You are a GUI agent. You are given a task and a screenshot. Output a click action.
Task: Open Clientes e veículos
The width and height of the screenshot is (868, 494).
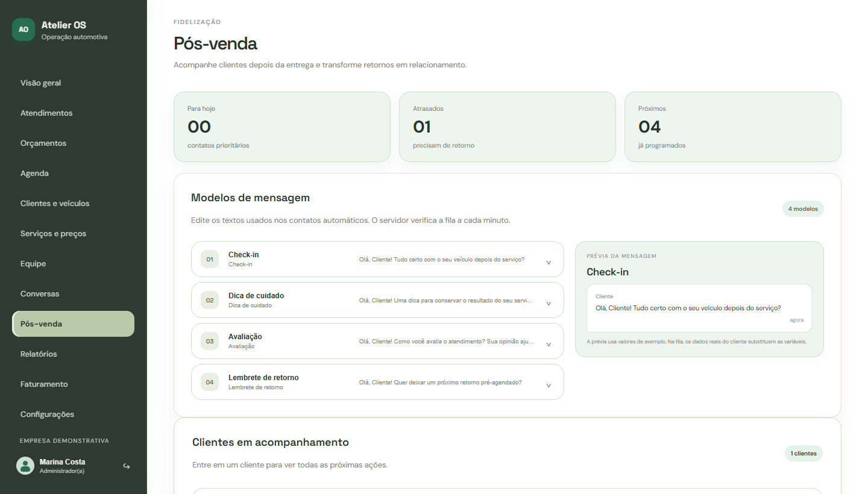[73, 204]
